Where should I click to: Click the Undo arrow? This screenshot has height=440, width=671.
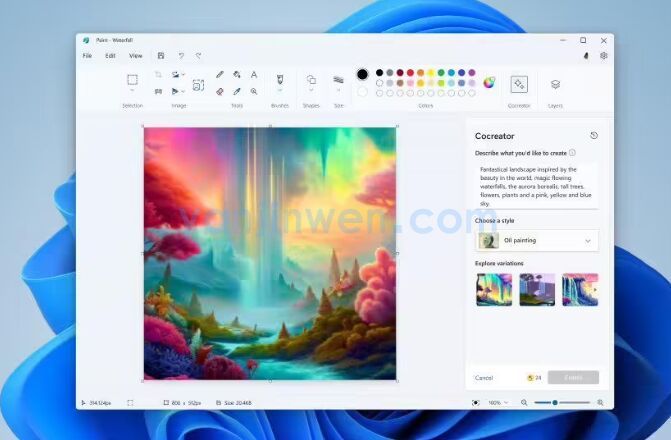(181, 56)
